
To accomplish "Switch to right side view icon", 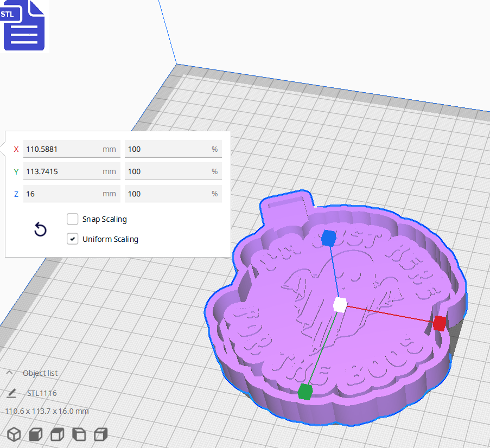I will click(x=100, y=434).
